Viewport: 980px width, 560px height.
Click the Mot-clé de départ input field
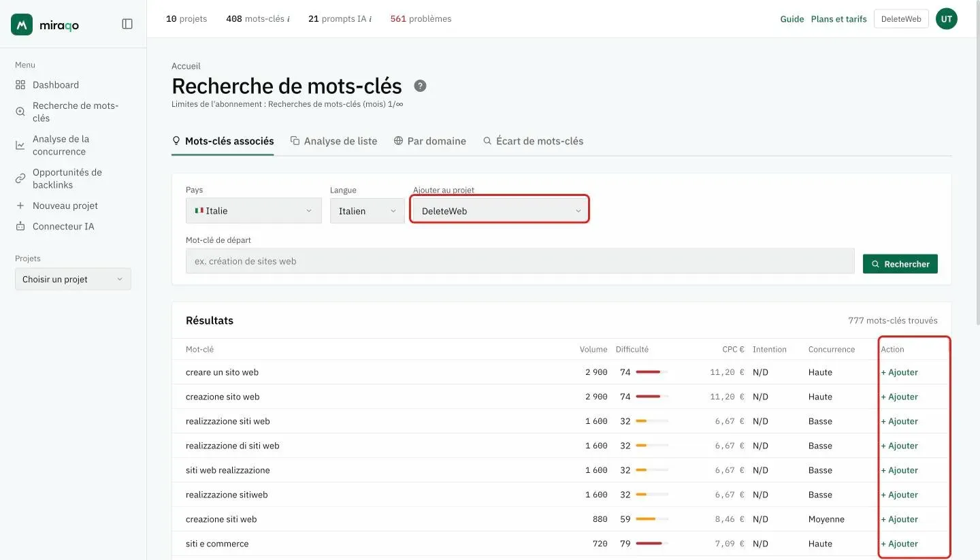pos(520,261)
